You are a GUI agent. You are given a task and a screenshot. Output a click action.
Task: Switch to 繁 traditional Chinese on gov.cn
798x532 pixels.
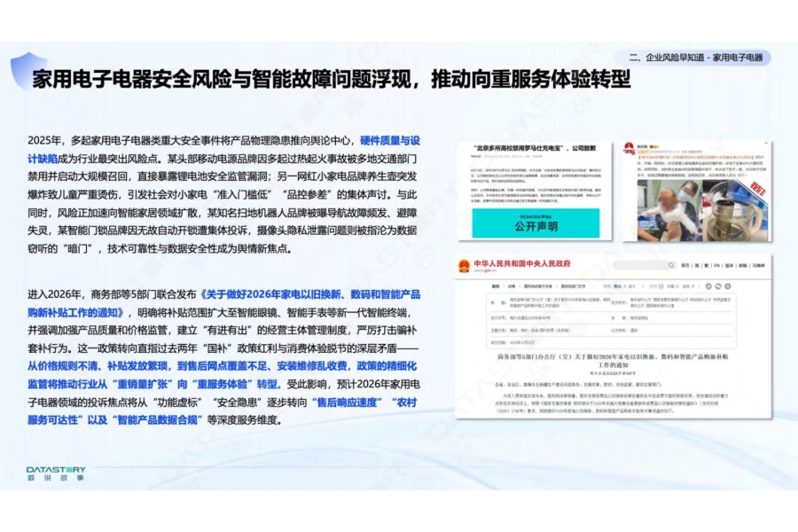coord(707,265)
